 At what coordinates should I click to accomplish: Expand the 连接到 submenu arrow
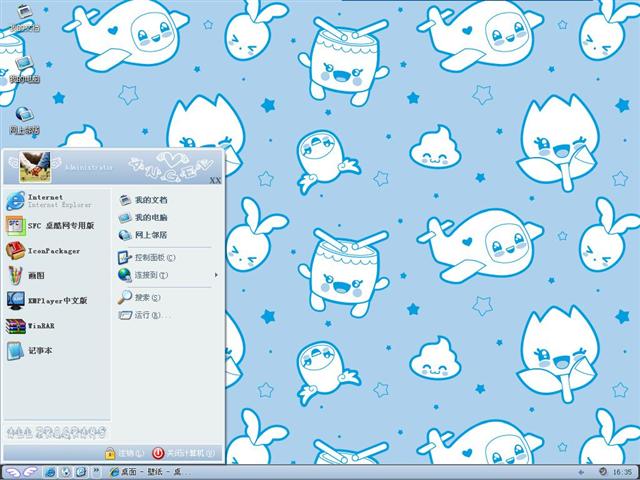[x=215, y=275]
